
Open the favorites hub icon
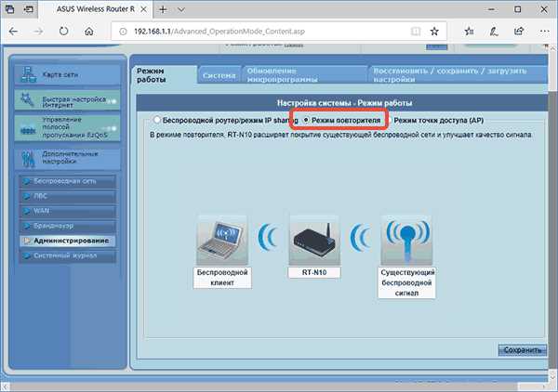click(x=469, y=32)
